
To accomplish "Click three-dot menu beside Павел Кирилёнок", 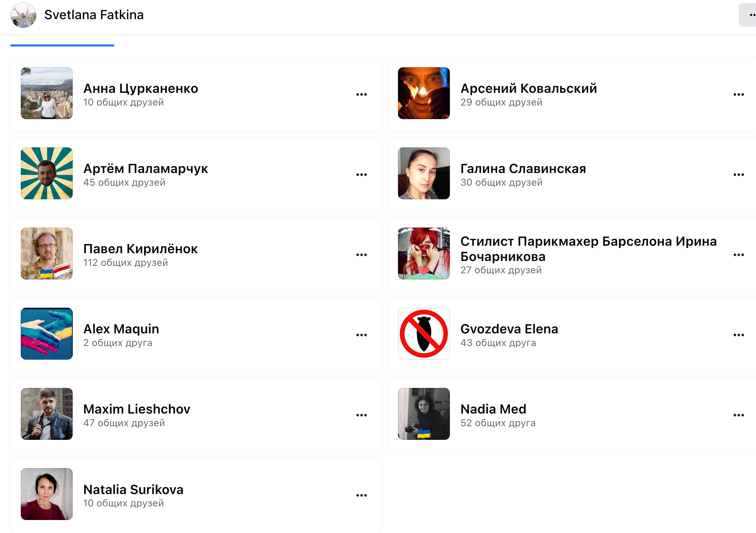I will click(x=361, y=255).
